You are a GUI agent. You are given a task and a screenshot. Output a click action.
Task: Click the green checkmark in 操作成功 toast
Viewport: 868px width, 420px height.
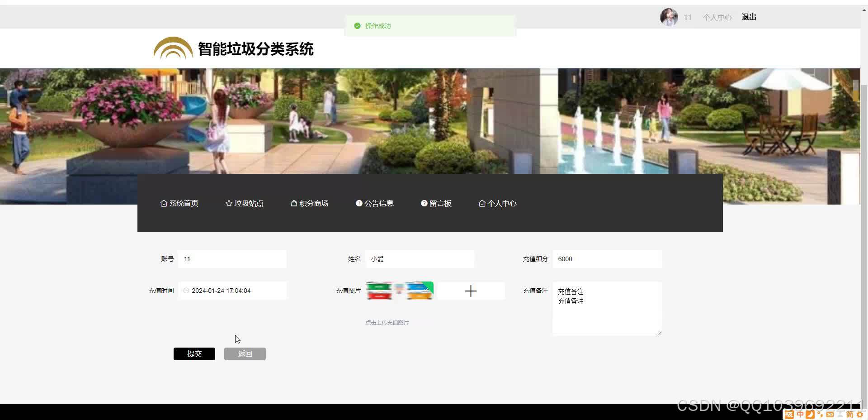point(357,26)
